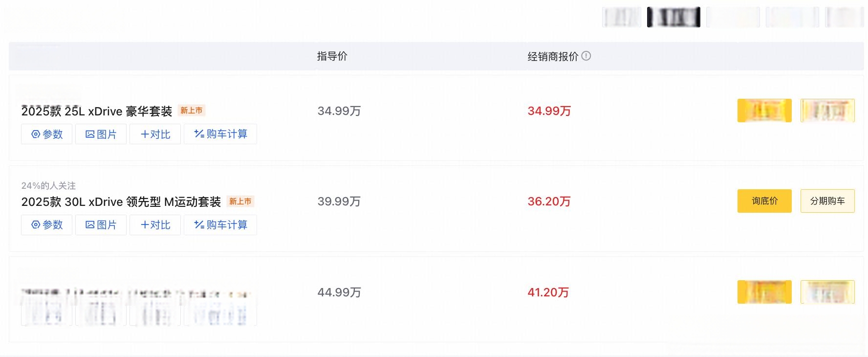This screenshot has width=868, height=357.
Task: Click the 41.20万 dealer price
Action: tap(548, 292)
